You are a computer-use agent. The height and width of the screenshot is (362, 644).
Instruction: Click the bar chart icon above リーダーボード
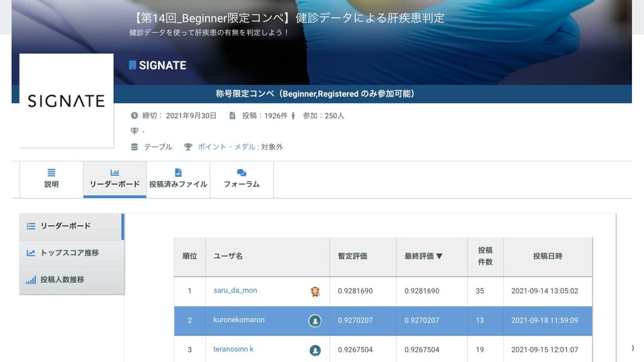pos(114,172)
